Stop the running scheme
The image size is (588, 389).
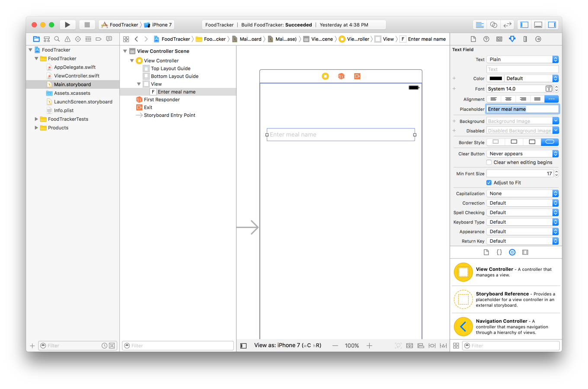point(87,25)
